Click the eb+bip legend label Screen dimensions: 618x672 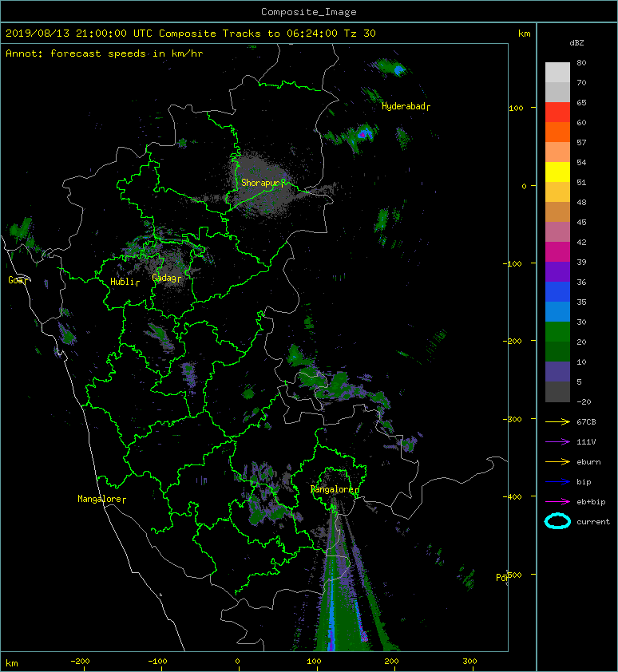pyautogui.click(x=591, y=502)
